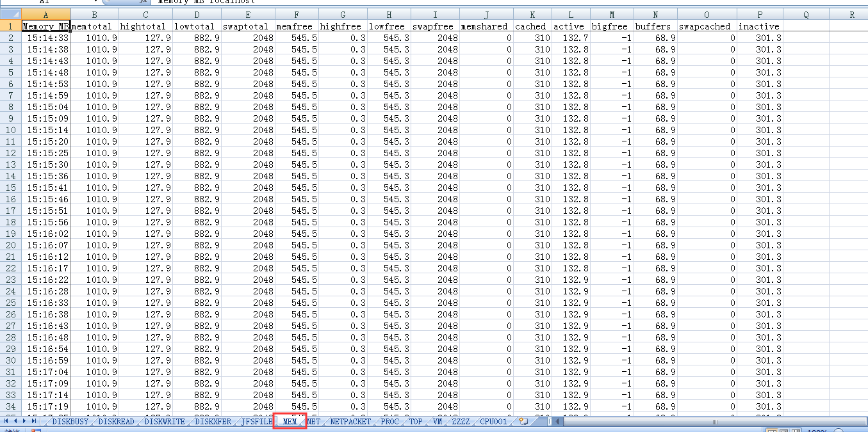Jump to the last sheet tab arrow
The height and width of the screenshot is (432, 868).
pyautogui.click(x=34, y=421)
